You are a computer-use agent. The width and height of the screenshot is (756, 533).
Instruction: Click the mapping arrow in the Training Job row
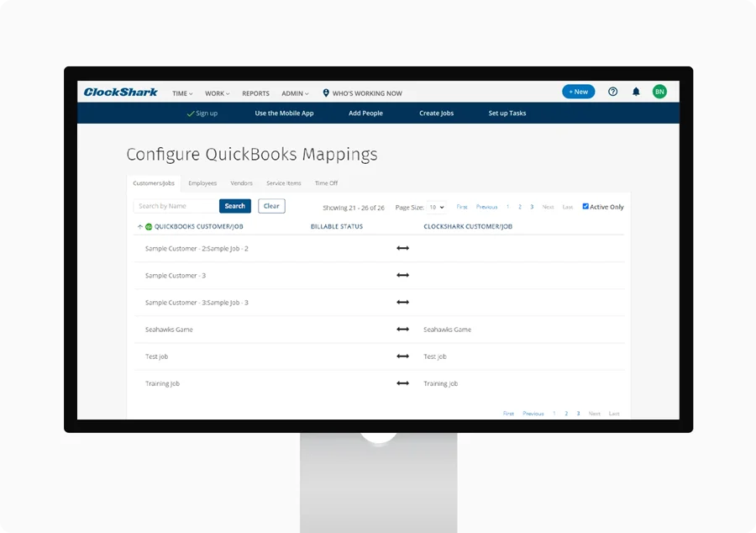coord(402,383)
